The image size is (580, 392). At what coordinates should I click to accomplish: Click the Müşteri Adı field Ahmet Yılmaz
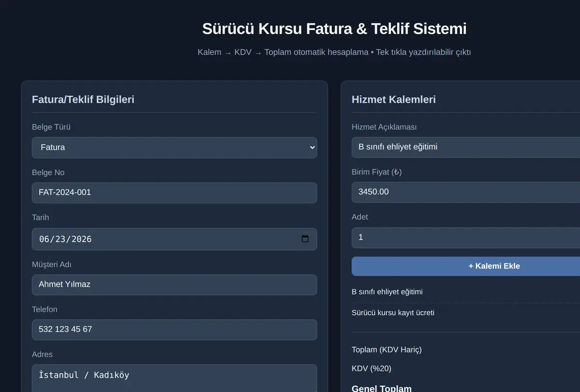point(174,284)
